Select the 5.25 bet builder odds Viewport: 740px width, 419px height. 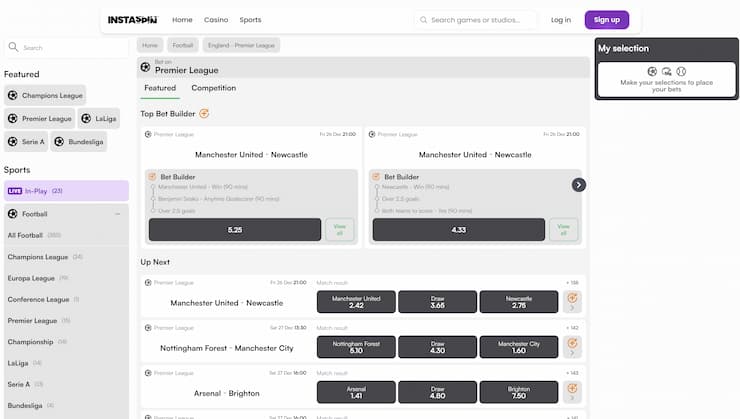point(235,230)
